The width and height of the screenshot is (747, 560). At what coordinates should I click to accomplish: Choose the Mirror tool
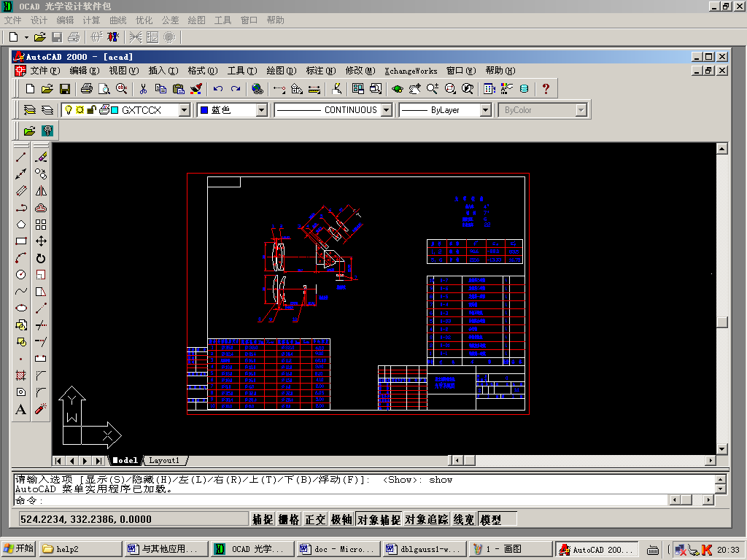click(x=41, y=190)
